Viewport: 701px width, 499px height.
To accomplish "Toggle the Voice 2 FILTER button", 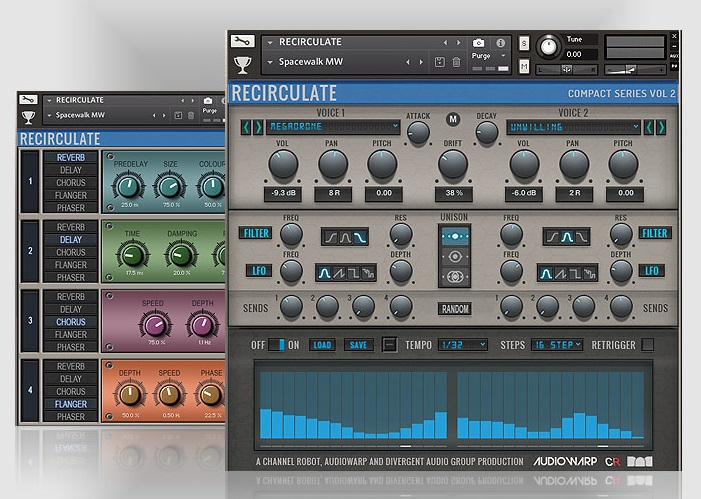I will click(x=655, y=233).
